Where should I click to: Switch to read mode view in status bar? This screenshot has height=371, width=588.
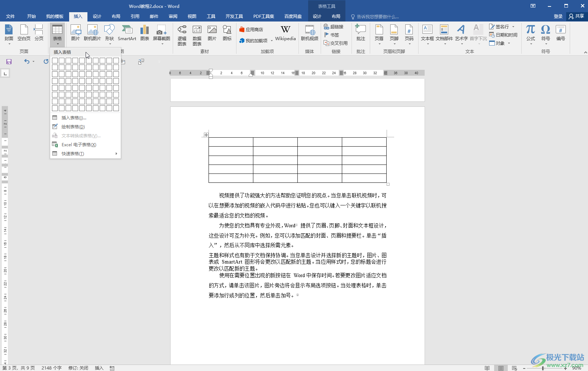pos(487,368)
